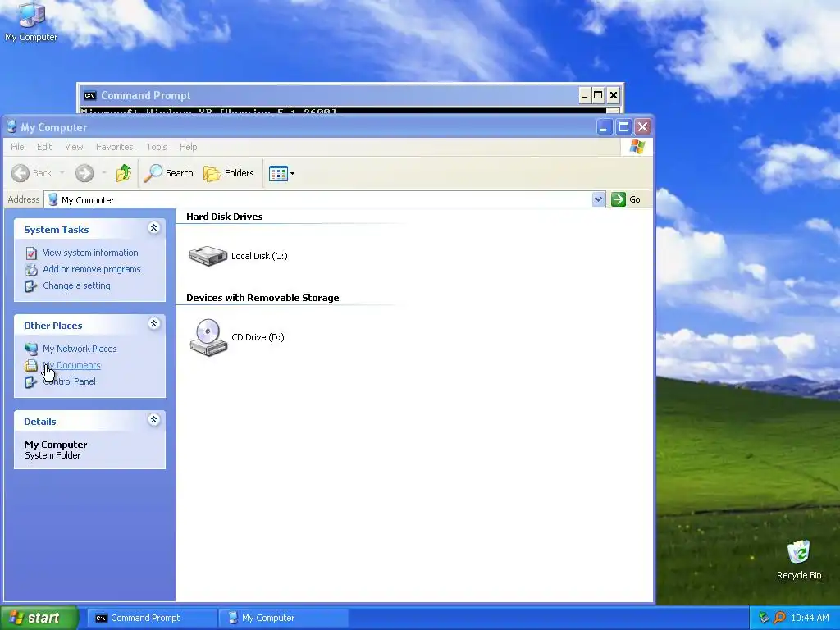Click the CD Drive (D:) label
The width and height of the screenshot is (840, 630).
(x=258, y=337)
